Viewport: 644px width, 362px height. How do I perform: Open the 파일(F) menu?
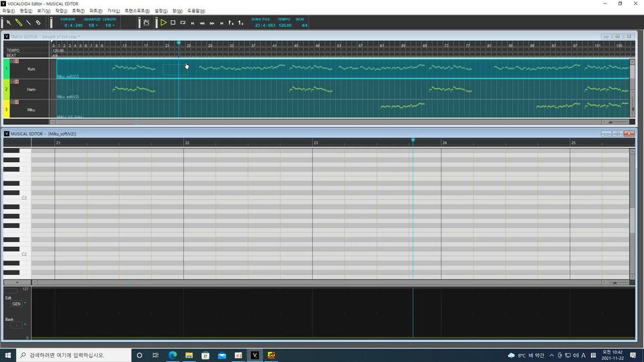[8, 11]
